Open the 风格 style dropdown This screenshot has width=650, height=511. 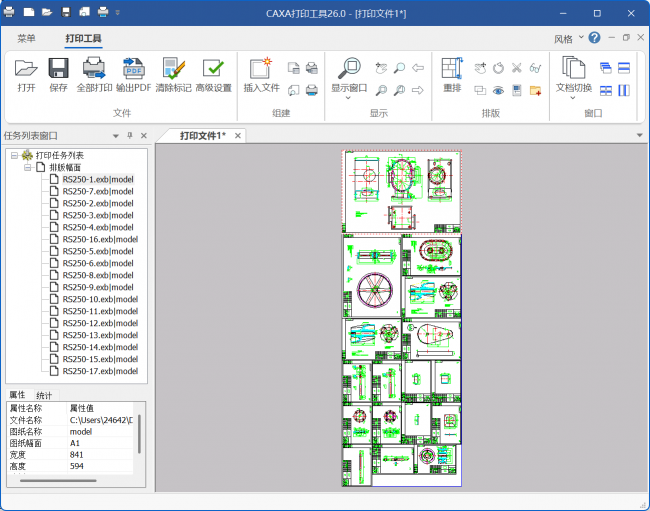569,39
